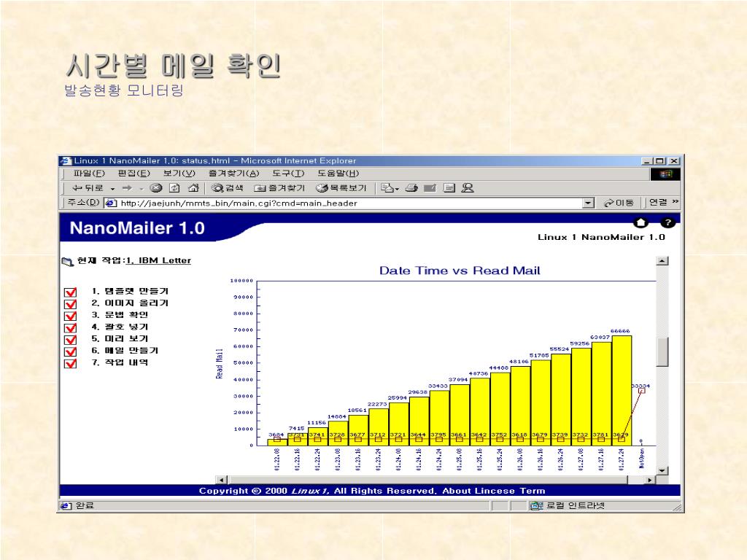Click the 완료 status bar text
This screenshot has width=747, height=560.
(85, 506)
